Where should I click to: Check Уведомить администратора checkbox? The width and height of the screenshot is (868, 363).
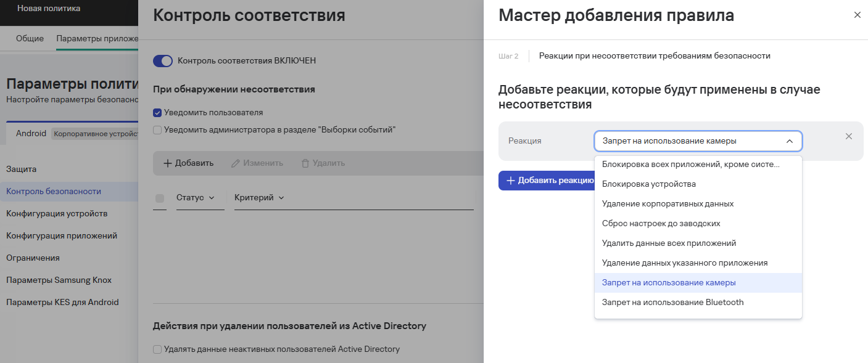coord(157,130)
